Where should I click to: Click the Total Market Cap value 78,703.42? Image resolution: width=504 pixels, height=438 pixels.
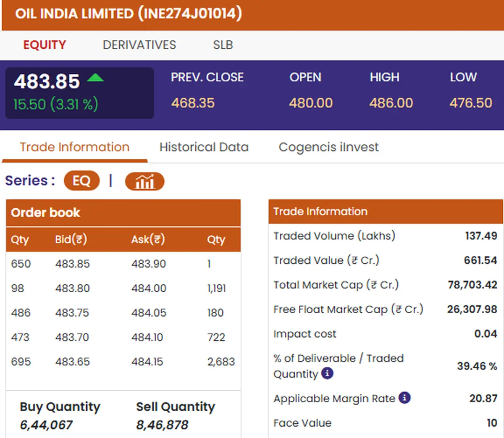472,285
